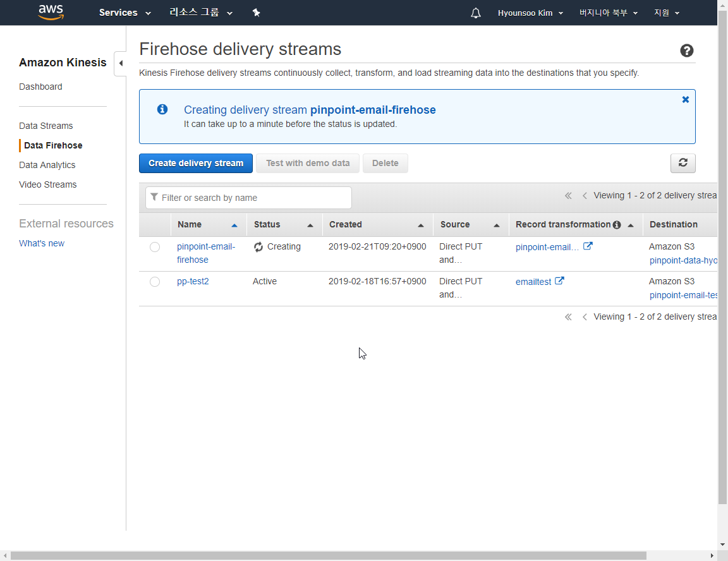The image size is (728, 561).
Task: Open the help question mark icon
Action: pyautogui.click(x=687, y=51)
